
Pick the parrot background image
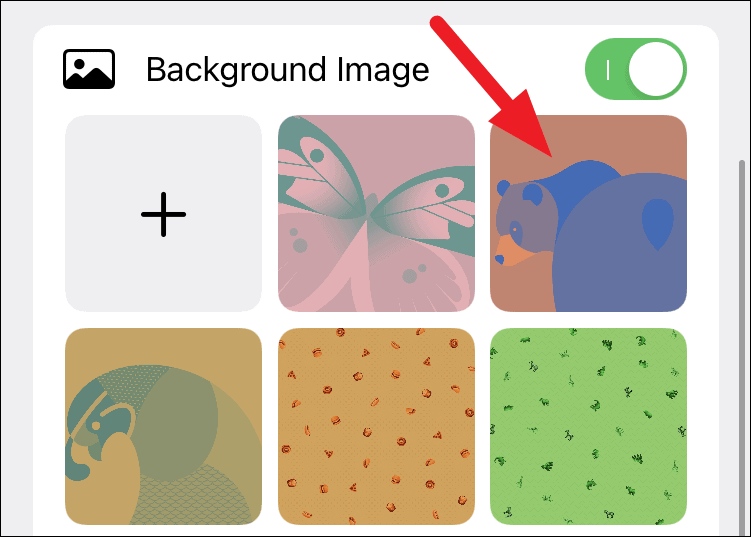click(x=163, y=426)
